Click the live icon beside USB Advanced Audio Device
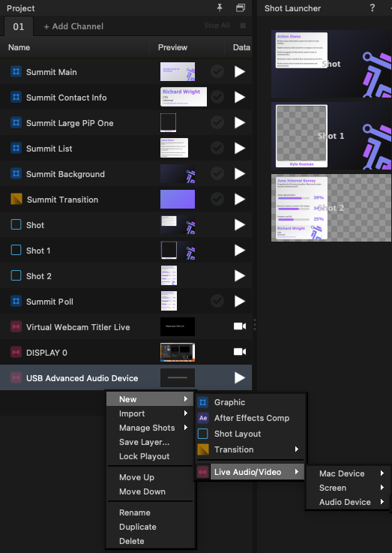Image resolution: width=392 pixels, height=553 pixels. (16, 377)
